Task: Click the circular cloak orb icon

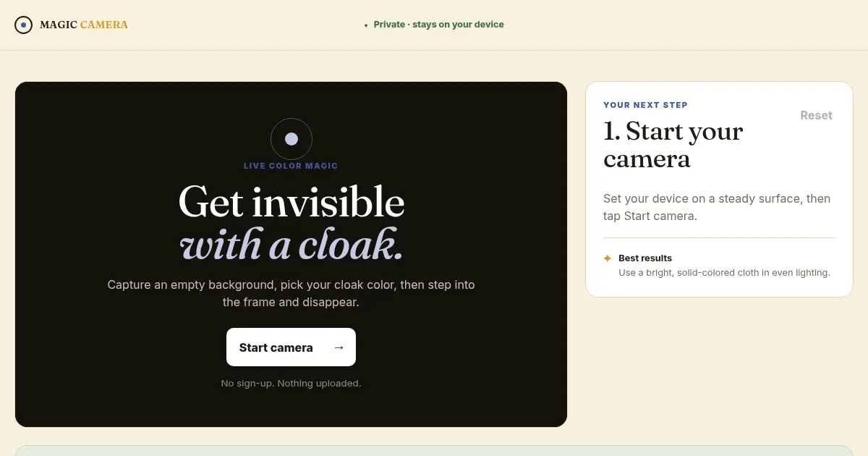Action: click(x=292, y=139)
